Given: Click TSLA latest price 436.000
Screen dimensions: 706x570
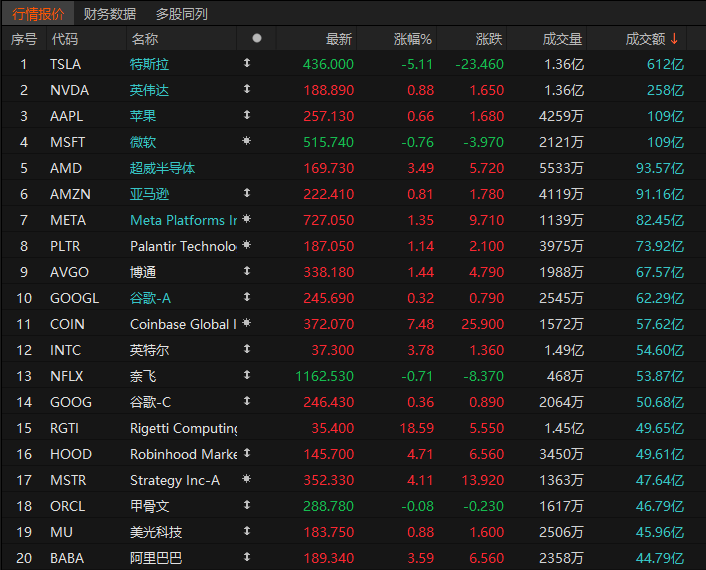Looking at the screenshot, I should (328, 64).
